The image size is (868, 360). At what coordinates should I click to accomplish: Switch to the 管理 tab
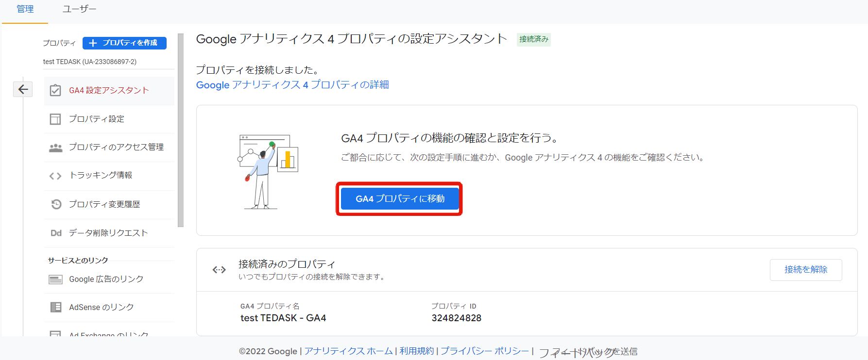click(25, 9)
